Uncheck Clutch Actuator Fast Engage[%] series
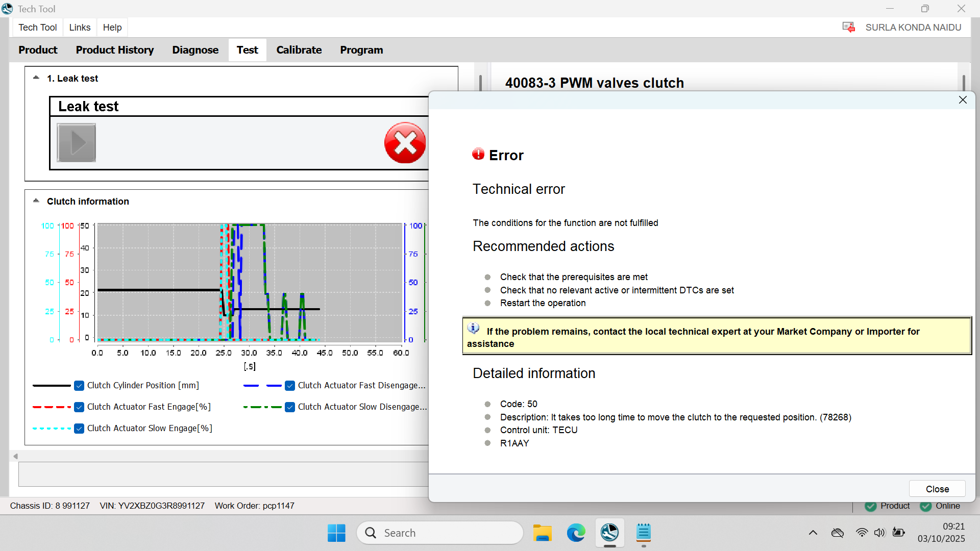Viewport: 980px width, 551px height. click(x=79, y=407)
